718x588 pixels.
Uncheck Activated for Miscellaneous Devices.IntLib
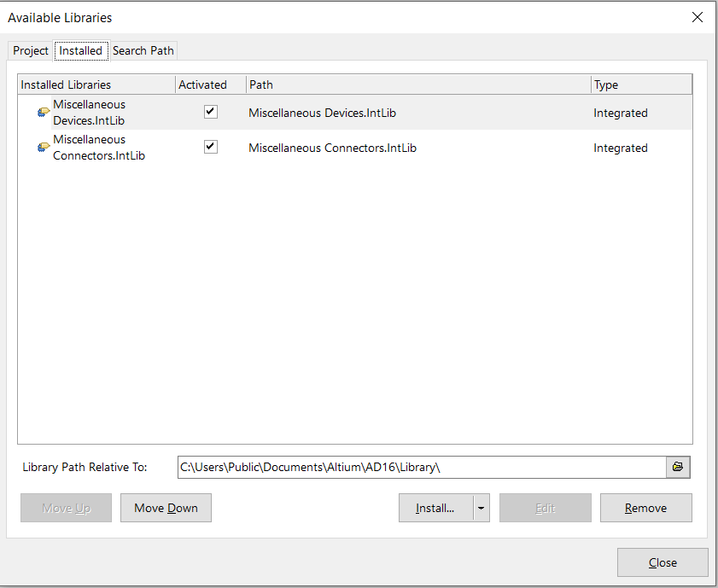point(211,112)
